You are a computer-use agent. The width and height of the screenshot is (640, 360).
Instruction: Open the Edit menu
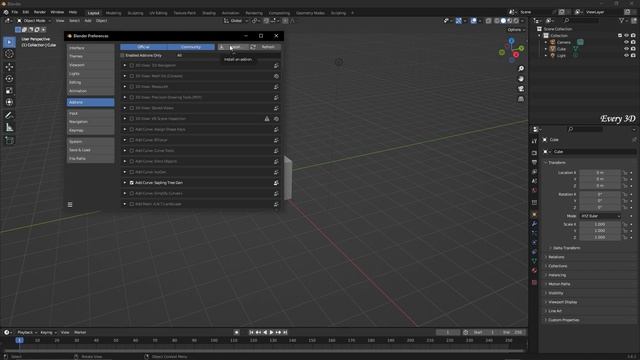[x=26, y=12]
